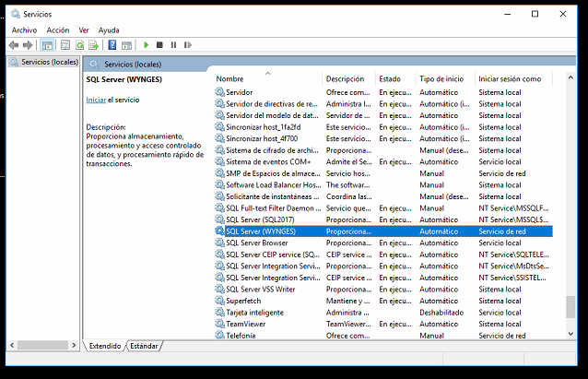Click the Restart service toolbar icon
The width and height of the screenshot is (588, 379).
(187, 44)
